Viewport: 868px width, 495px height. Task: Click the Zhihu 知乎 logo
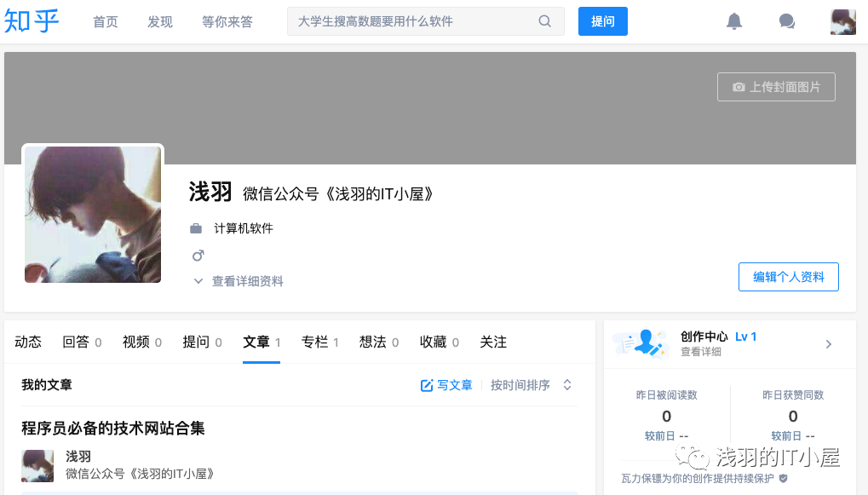tap(32, 21)
